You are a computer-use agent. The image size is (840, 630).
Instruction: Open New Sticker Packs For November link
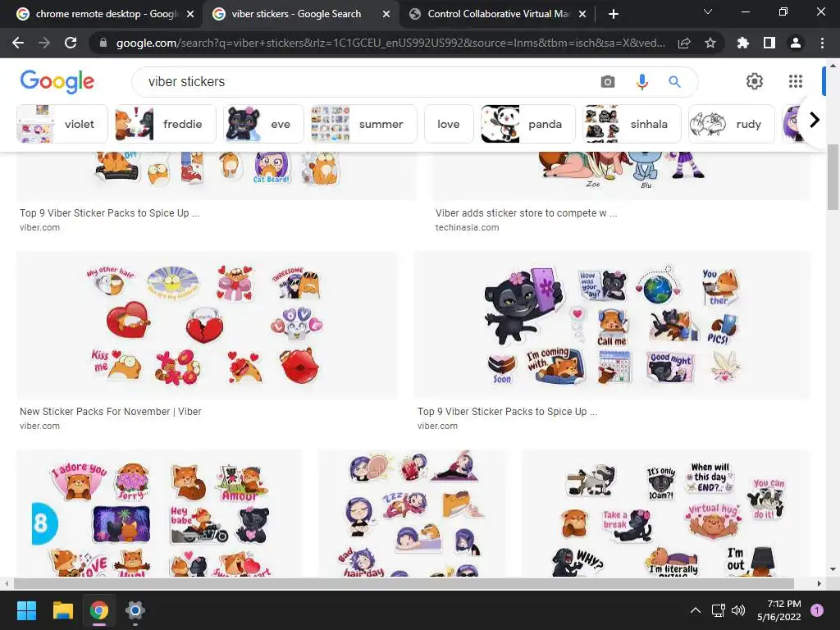point(111,412)
